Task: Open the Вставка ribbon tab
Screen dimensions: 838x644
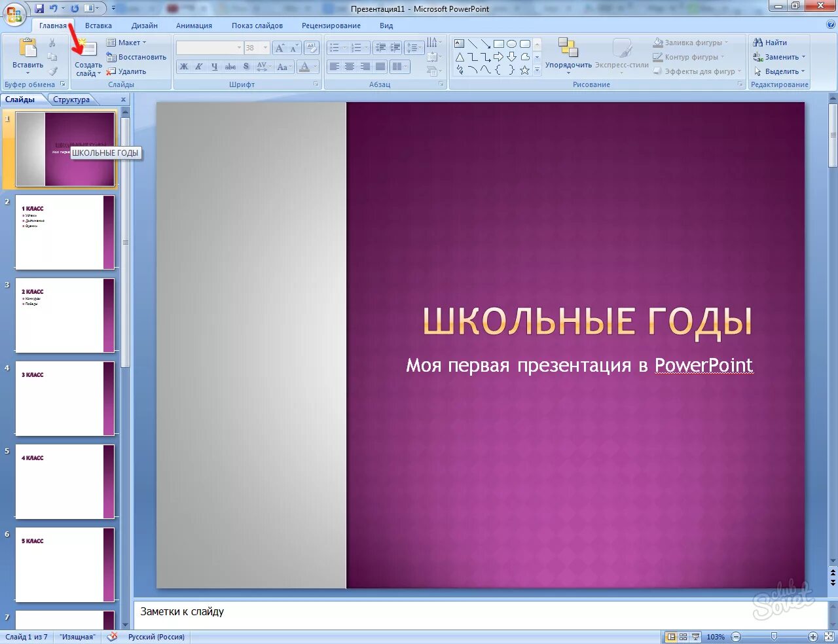Action: pos(98,26)
